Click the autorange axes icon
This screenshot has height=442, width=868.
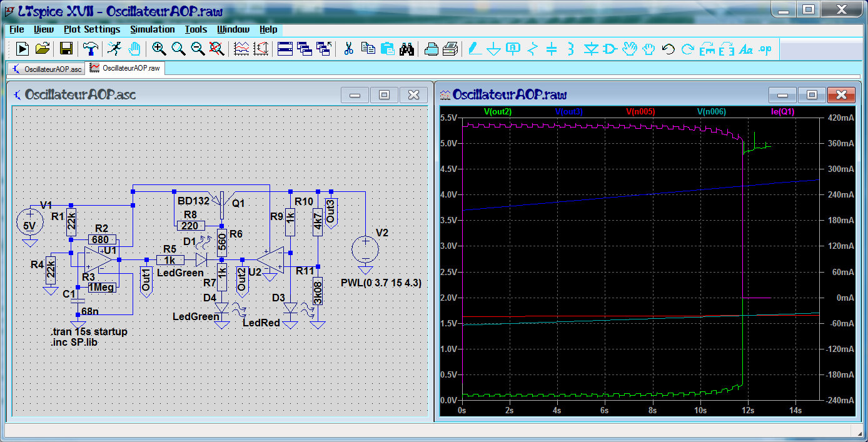pos(261,48)
